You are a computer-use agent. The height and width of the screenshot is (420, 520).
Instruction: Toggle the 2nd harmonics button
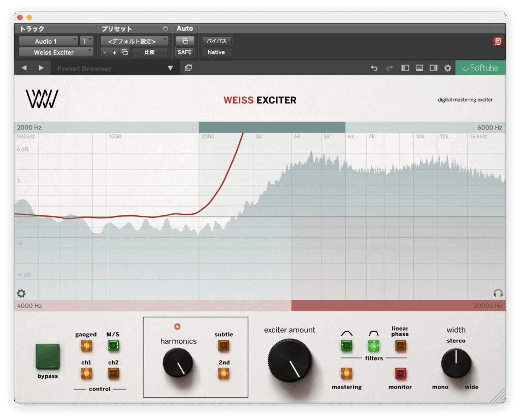[x=223, y=374]
